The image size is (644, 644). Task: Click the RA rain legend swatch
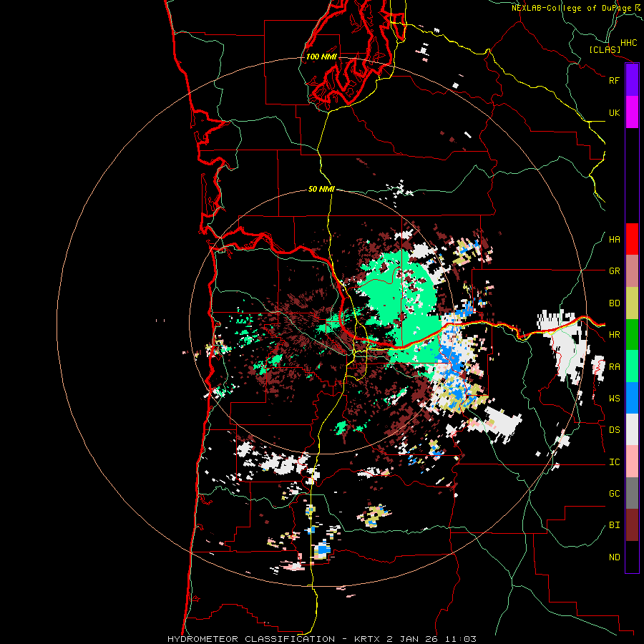[632, 366]
